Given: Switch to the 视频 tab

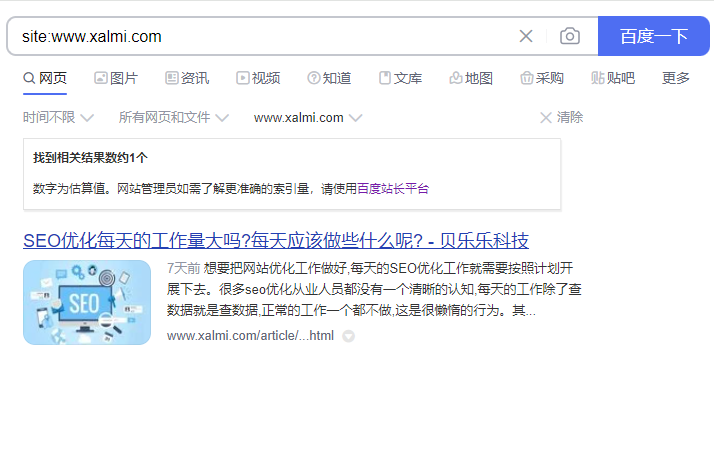Looking at the screenshot, I should point(258,78).
